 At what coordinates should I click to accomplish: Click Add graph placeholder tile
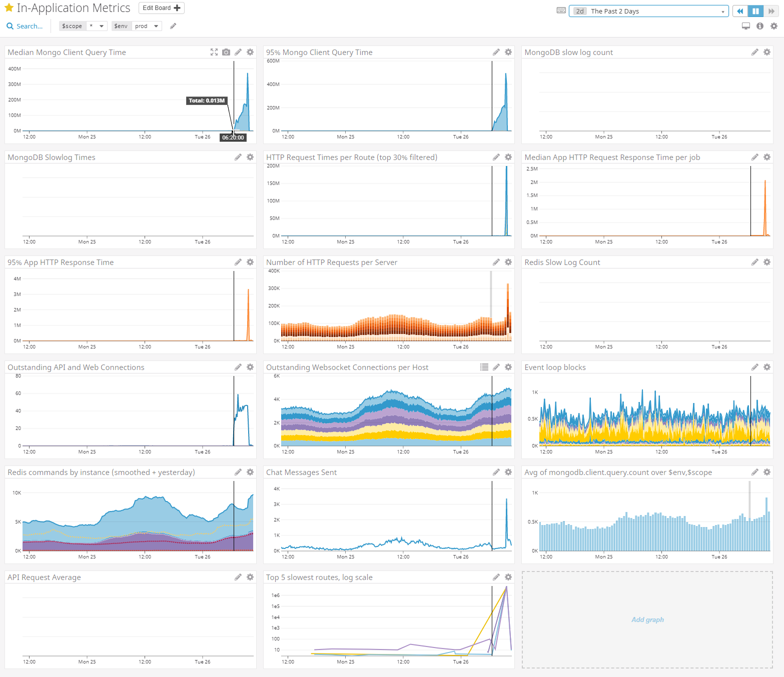click(x=647, y=619)
